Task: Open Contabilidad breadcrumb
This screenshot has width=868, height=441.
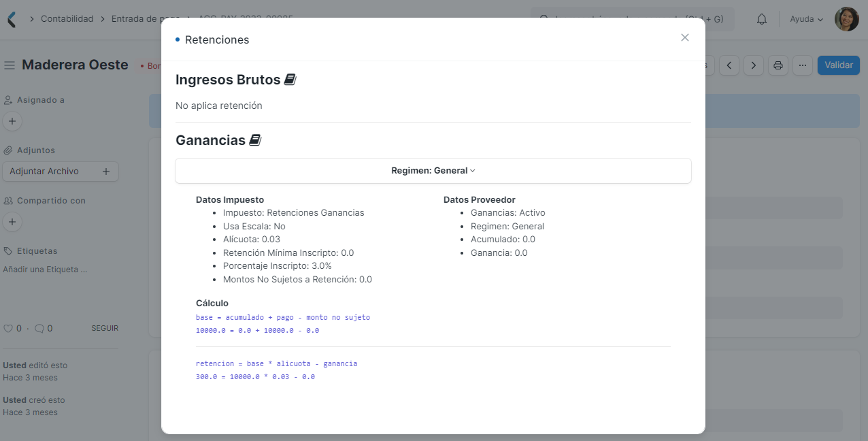Action: pyautogui.click(x=67, y=19)
